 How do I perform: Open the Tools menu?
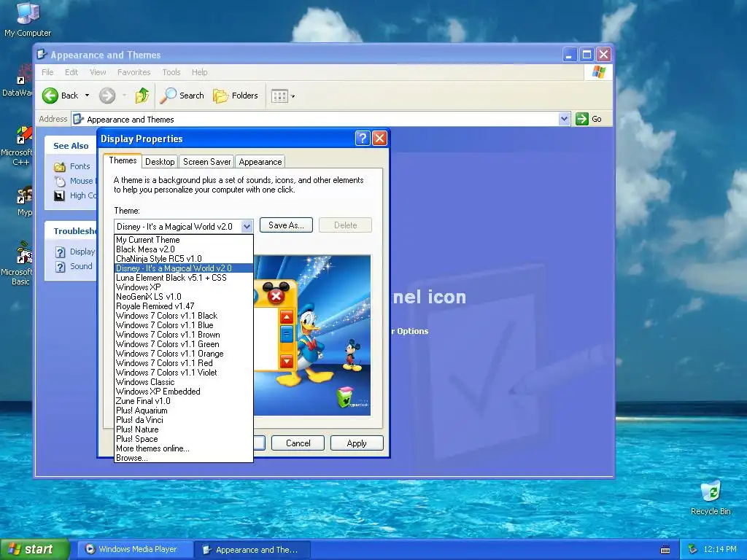(x=171, y=72)
